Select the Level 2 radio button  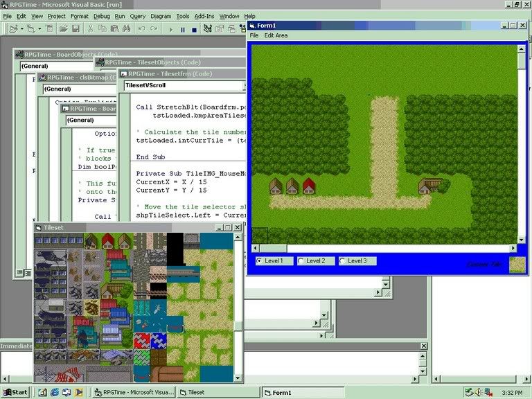316,261
